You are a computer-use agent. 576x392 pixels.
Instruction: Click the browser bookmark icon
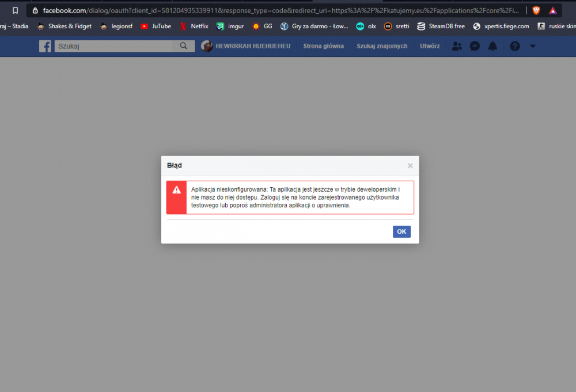click(15, 10)
